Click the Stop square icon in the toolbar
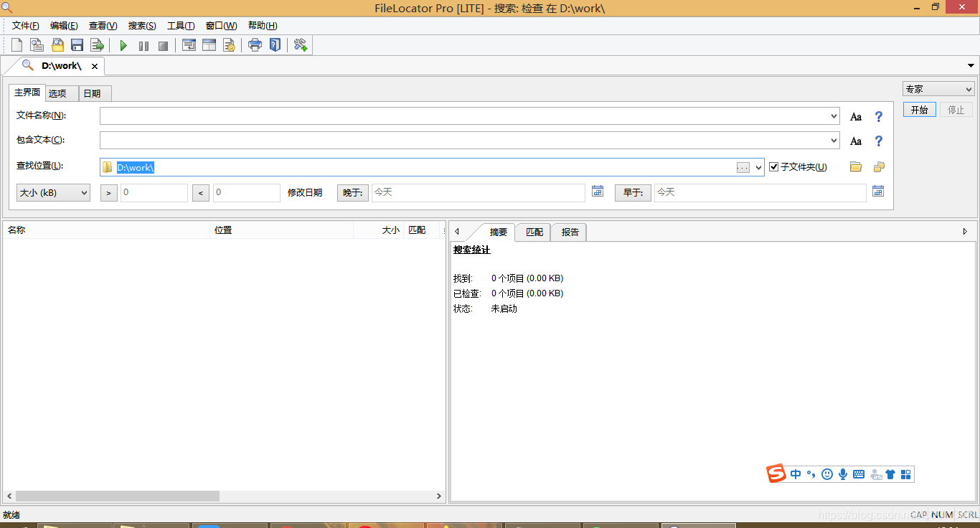The width and height of the screenshot is (980, 528). point(164,46)
